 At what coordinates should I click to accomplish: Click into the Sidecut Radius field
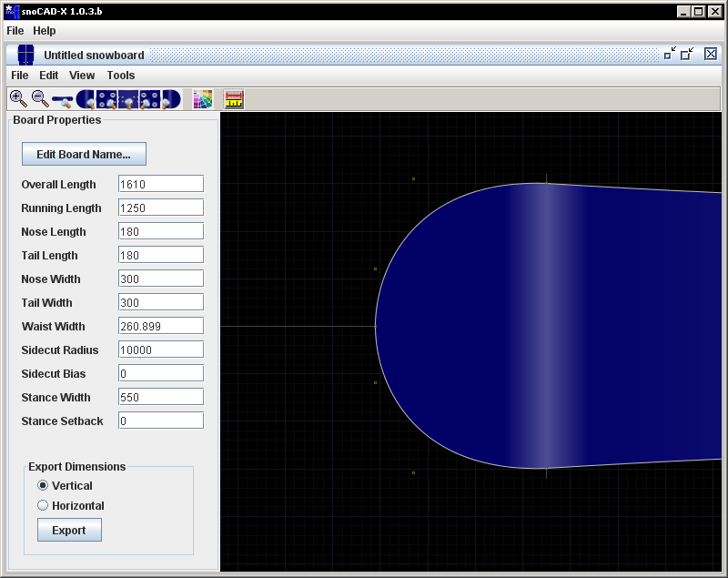click(160, 350)
